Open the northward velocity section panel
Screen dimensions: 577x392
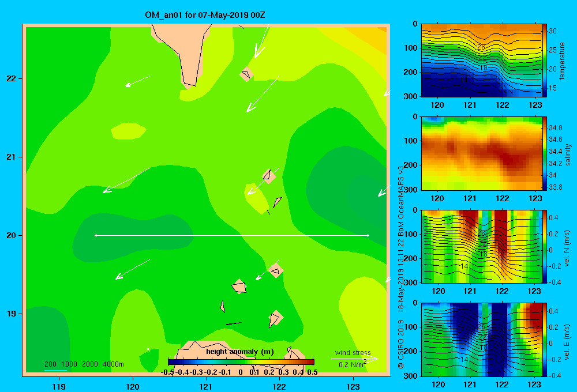(482, 246)
